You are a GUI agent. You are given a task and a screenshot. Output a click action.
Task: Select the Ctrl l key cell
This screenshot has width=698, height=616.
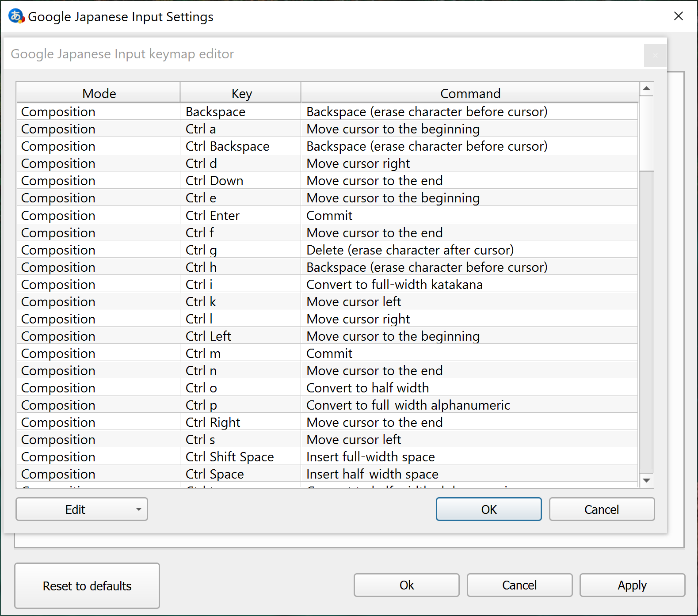click(x=240, y=319)
